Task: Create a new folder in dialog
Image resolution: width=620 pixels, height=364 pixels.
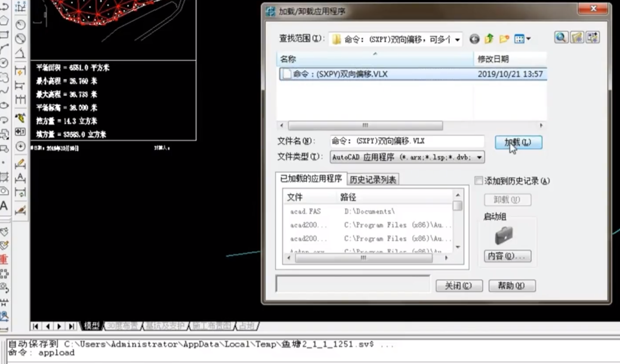Action: (x=504, y=39)
